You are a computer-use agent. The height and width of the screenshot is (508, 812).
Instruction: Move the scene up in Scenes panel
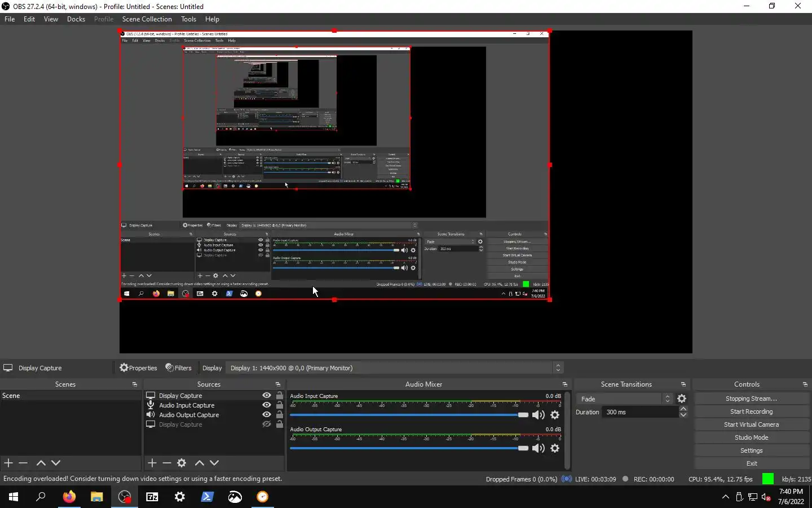(x=41, y=463)
